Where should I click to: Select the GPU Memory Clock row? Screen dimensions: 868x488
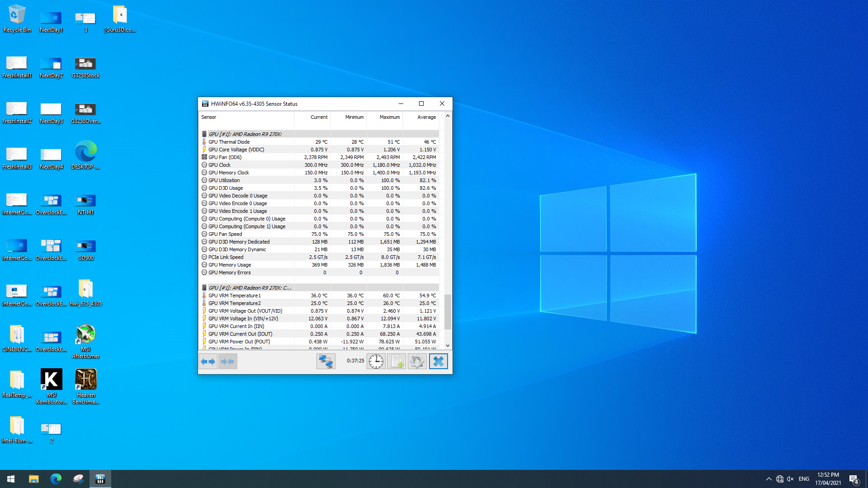(319, 173)
